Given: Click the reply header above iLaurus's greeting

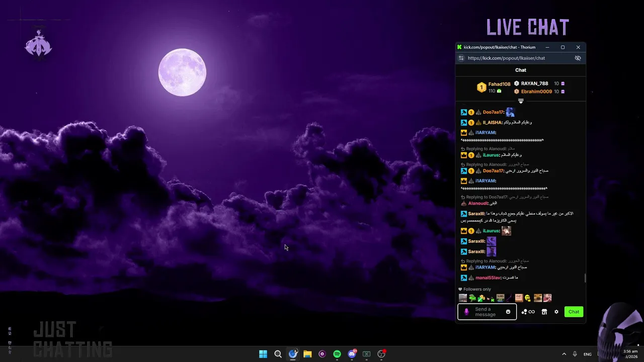Looking at the screenshot, I should click(x=488, y=149).
